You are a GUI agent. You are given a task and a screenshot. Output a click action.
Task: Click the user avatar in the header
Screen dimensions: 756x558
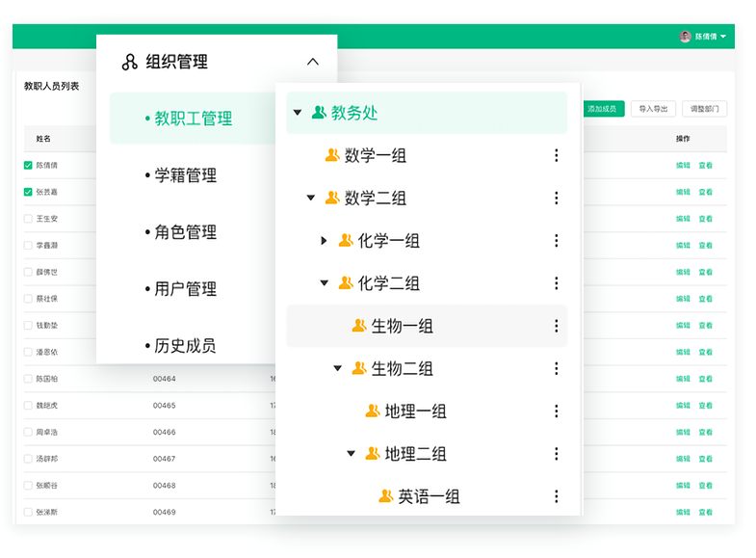click(x=685, y=37)
